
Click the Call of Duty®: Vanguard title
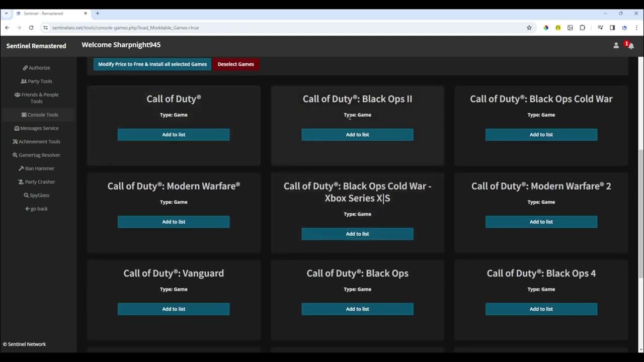(174, 274)
